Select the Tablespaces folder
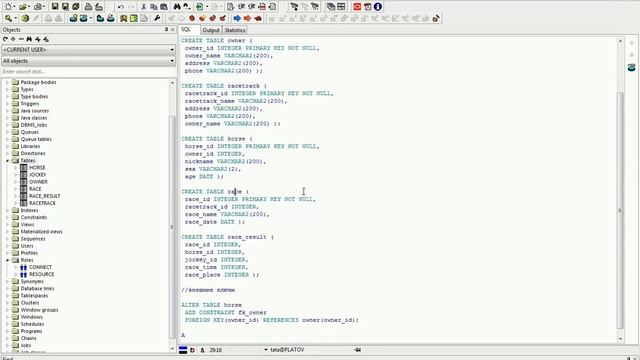Image resolution: width=640 pixels, height=360 pixels. (34, 296)
